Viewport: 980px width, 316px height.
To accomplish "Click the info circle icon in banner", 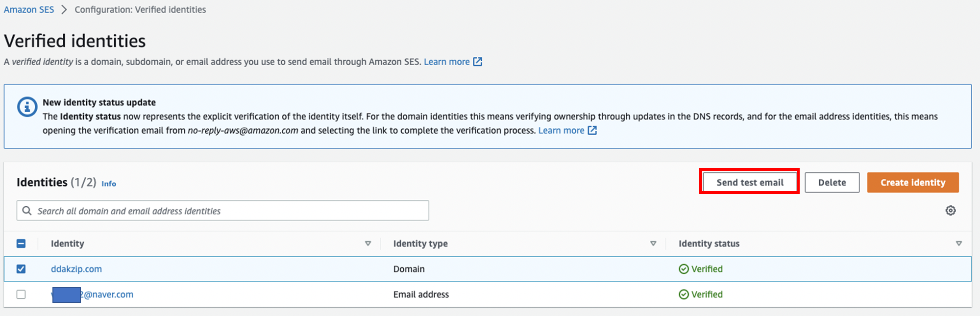I will click(x=27, y=107).
